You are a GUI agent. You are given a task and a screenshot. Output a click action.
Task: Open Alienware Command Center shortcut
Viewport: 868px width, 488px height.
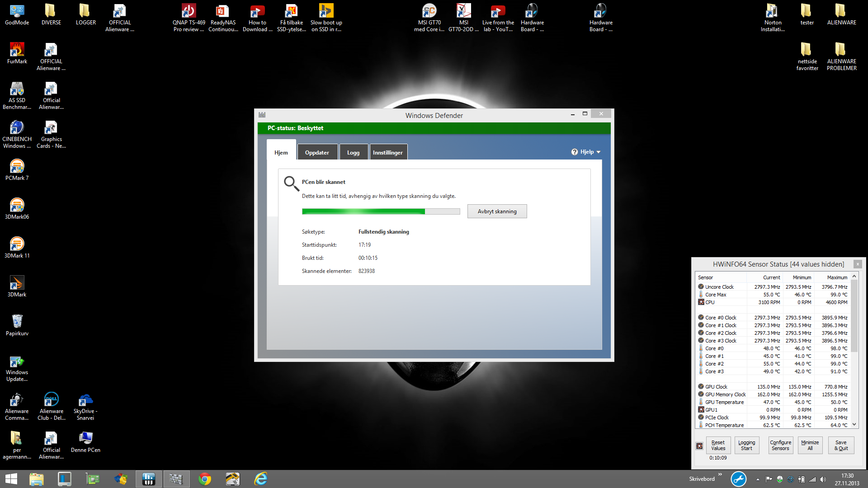[17, 406]
